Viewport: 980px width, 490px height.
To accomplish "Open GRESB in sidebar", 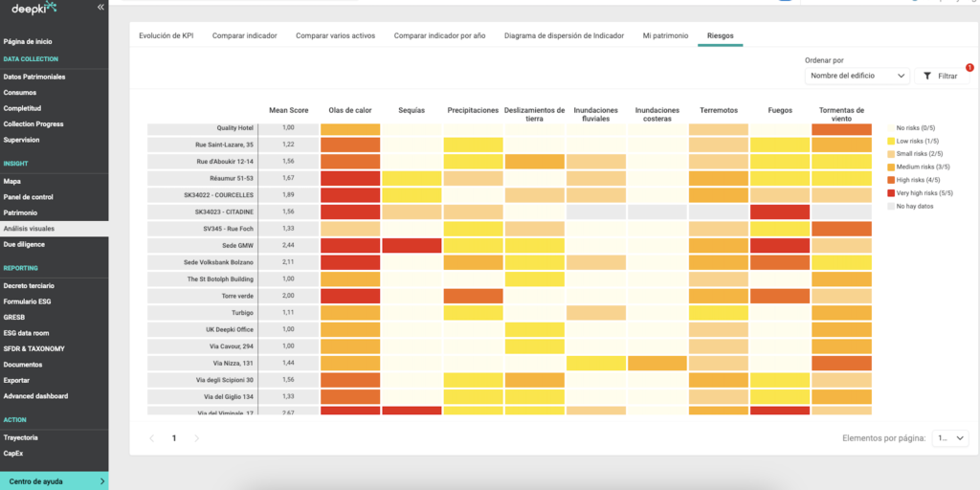I will tap(13, 317).
